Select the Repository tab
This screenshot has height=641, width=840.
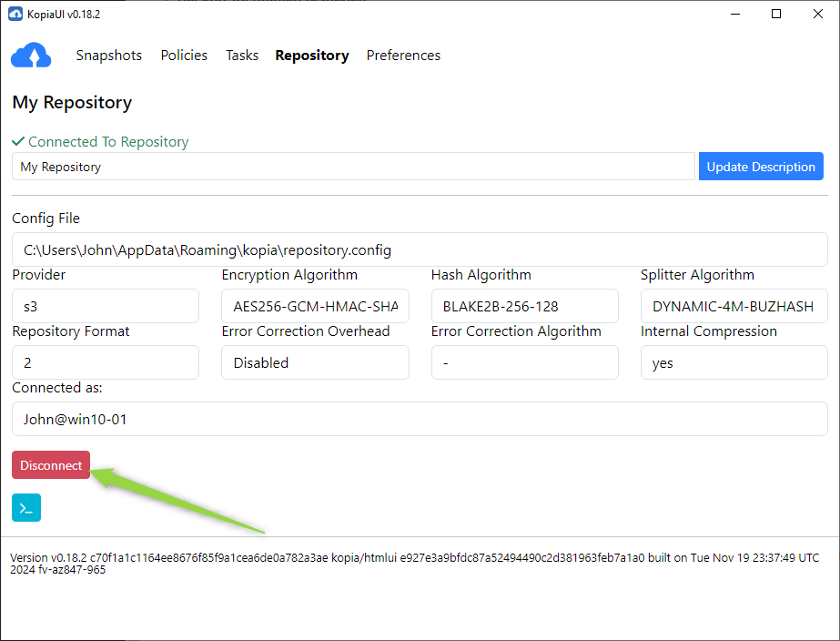[312, 56]
